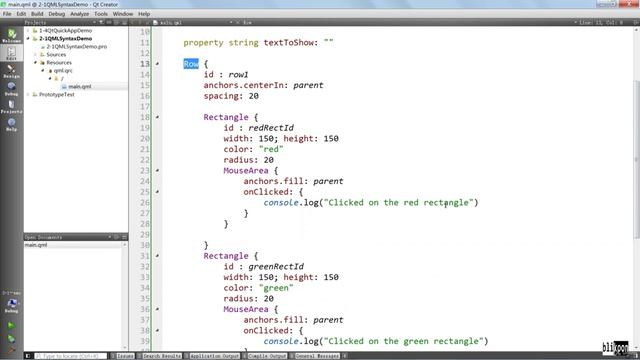Click the Type to locate search field
640x360 pixels.
(x=71, y=356)
